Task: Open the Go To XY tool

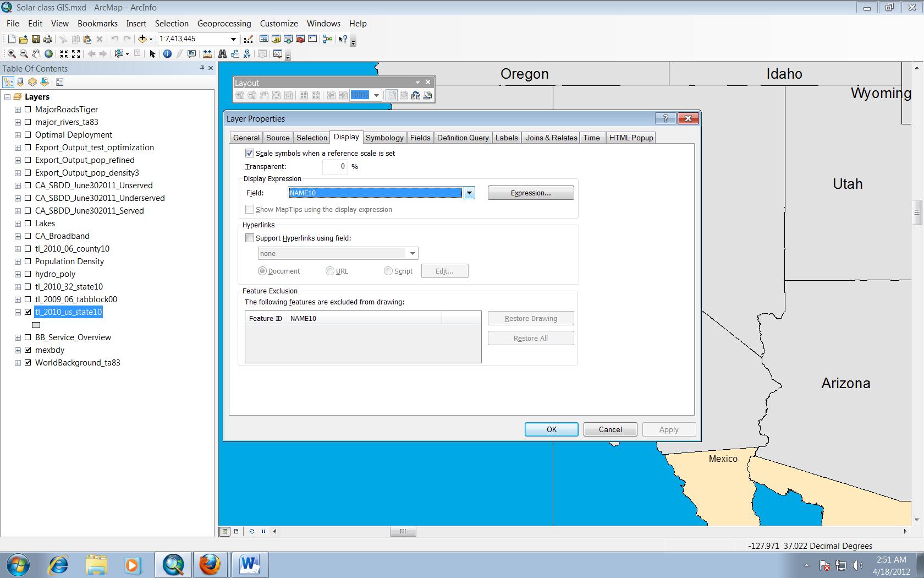Action: tap(247, 54)
